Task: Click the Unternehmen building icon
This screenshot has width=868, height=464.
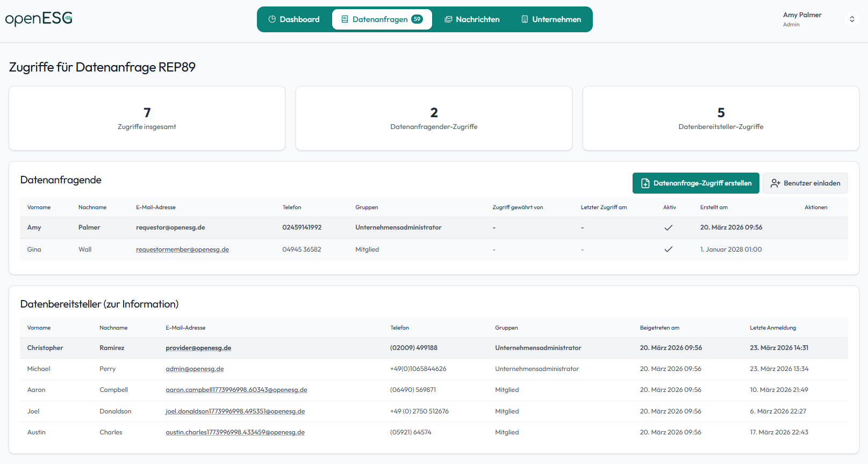Action: coord(525,19)
